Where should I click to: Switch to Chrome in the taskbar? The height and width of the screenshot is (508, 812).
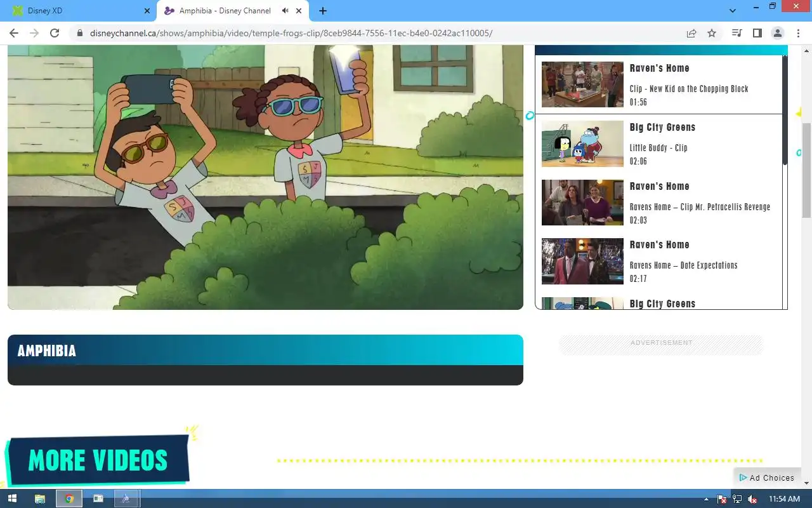pos(69,498)
